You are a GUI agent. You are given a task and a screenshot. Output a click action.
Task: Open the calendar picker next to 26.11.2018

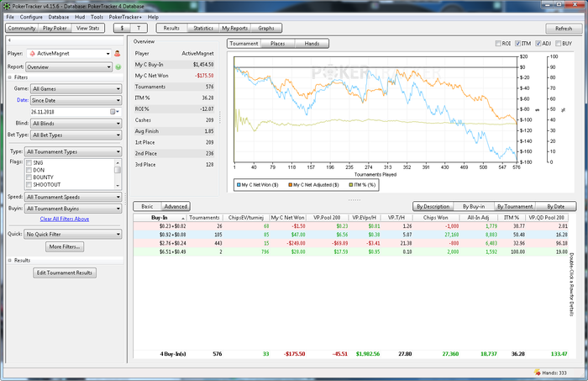point(114,112)
